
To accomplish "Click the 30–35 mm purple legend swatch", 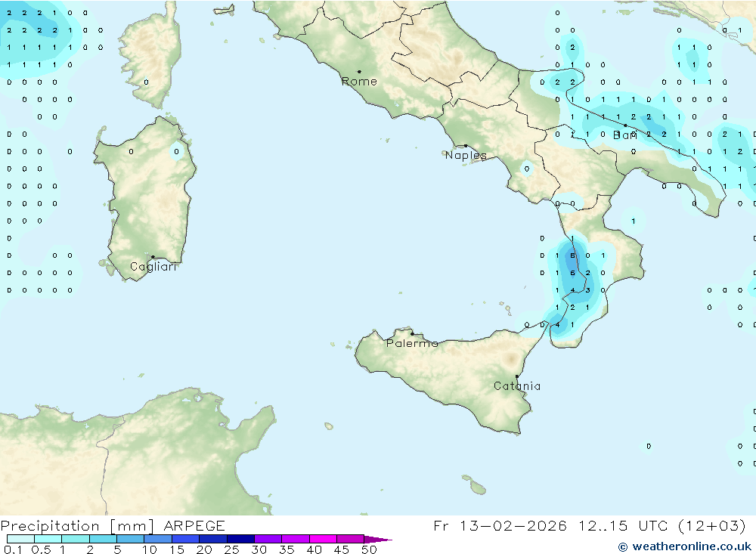I will tap(268, 540).
